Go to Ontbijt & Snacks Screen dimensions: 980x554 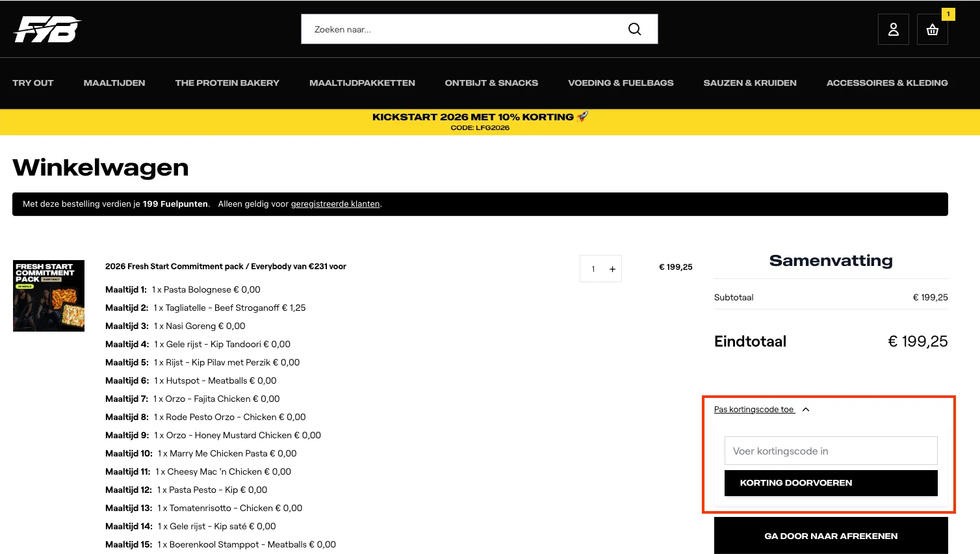[491, 83]
